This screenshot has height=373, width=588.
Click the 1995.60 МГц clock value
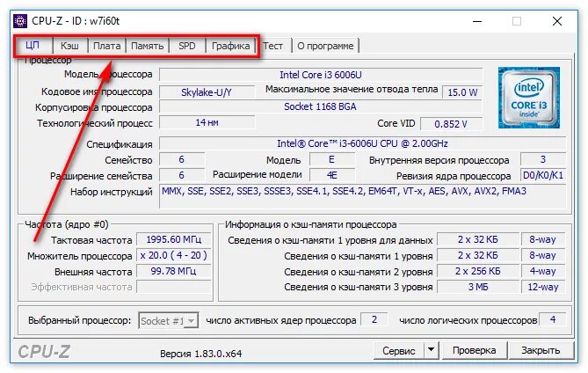pos(174,239)
